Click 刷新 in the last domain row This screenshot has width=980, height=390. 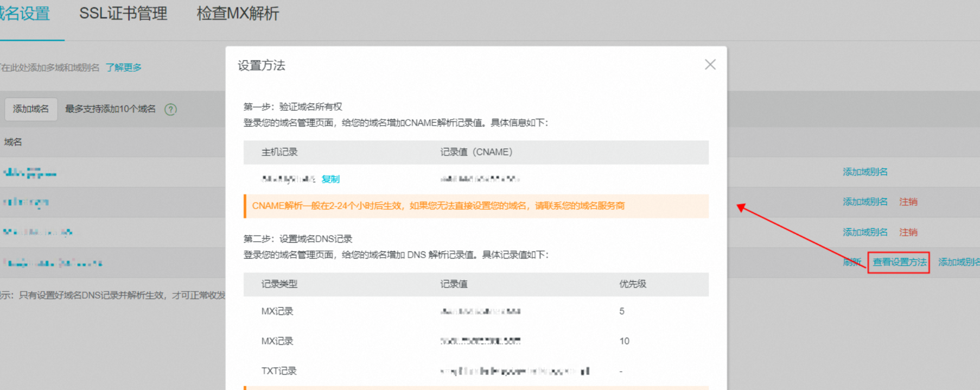pos(852,262)
